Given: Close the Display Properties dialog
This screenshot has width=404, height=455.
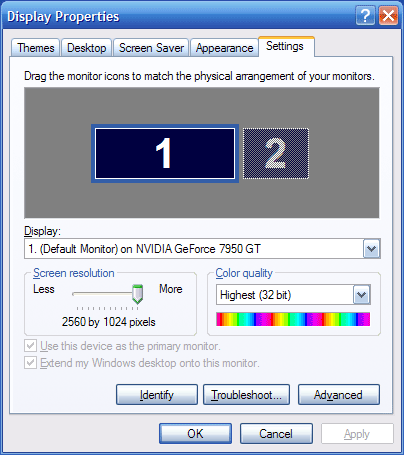Looking at the screenshot, I should 388,15.
